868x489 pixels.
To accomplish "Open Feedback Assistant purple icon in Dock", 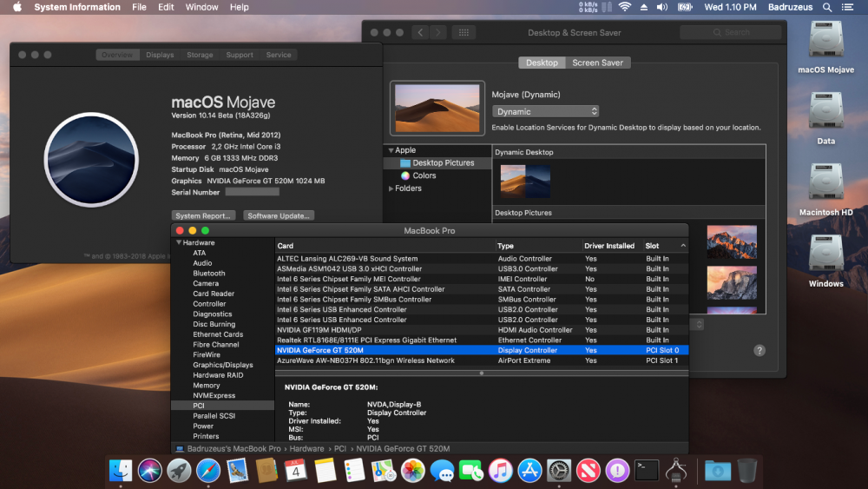I will (x=617, y=471).
